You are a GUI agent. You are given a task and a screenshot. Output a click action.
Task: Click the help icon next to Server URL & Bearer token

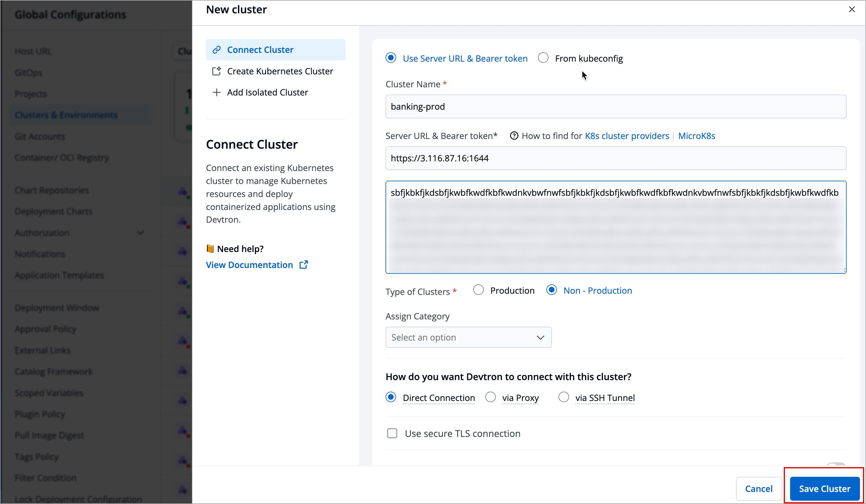point(514,136)
